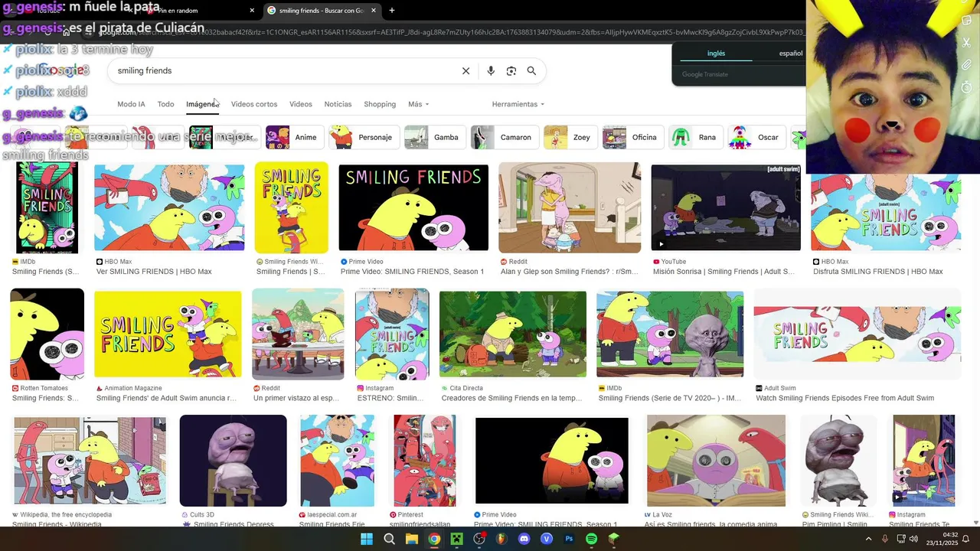
Task: Open Windows taskbar search
Action: point(389,539)
